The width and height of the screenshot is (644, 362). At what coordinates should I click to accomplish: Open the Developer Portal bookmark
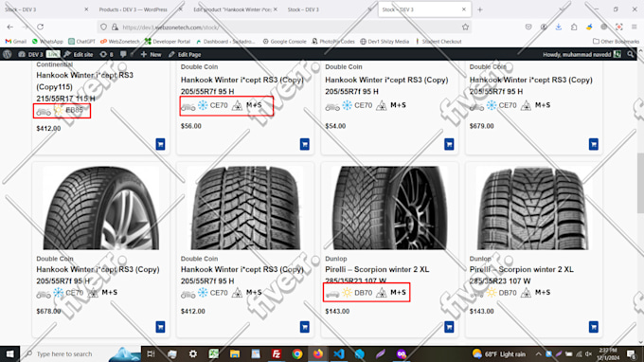168,42
